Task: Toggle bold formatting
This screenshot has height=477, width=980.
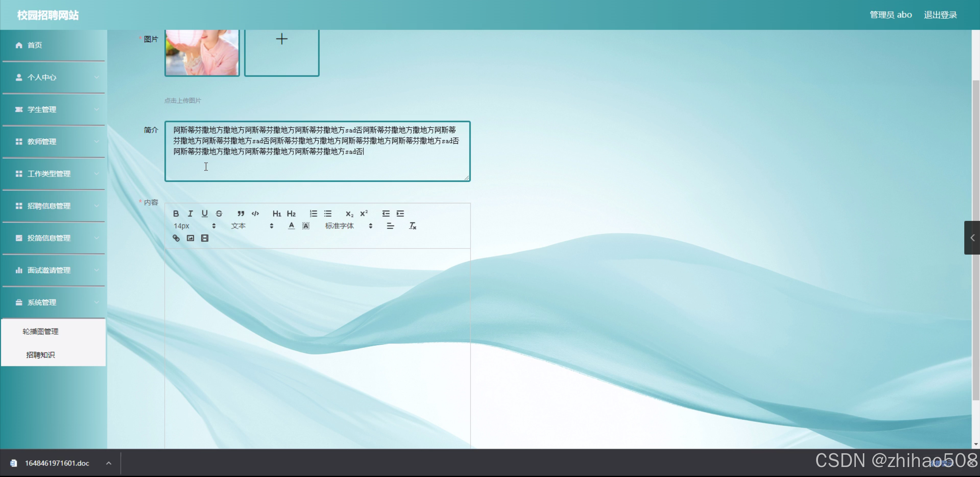Action: (x=176, y=214)
